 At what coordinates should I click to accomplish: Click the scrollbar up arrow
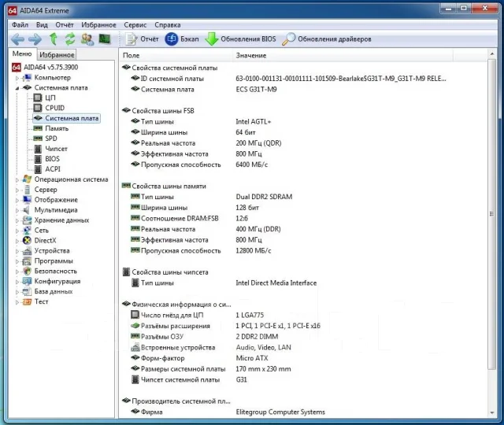tap(491, 54)
